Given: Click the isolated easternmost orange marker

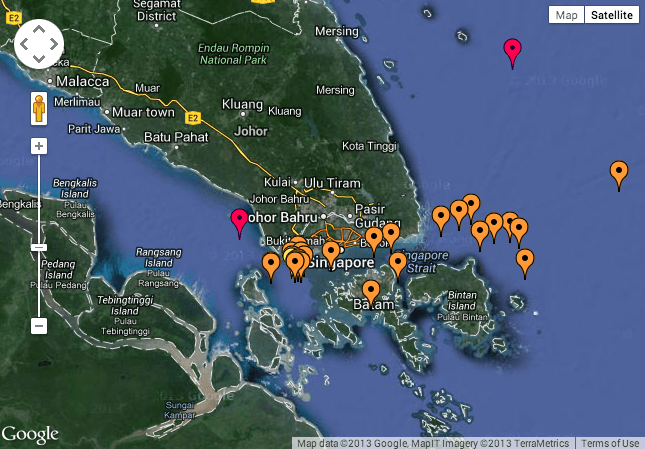Looking at the screenshot, I should pos(619,174).
